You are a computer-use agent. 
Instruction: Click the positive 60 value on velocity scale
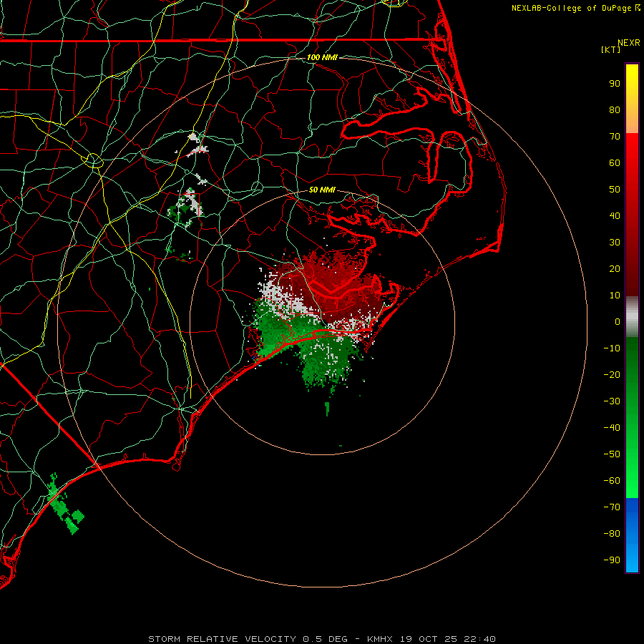click(x=615, y=162)
